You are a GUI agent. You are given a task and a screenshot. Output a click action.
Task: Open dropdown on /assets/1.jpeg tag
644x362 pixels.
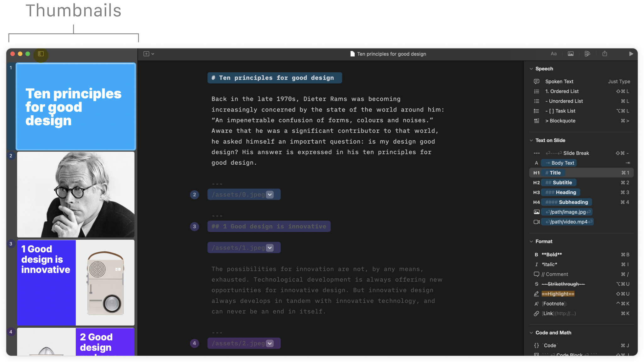(270, 248)
